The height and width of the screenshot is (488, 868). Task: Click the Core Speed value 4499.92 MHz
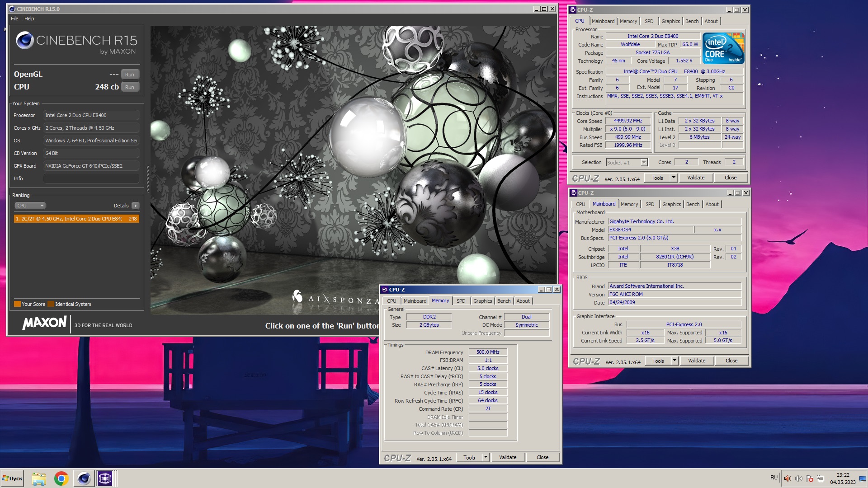click(628, 121)
